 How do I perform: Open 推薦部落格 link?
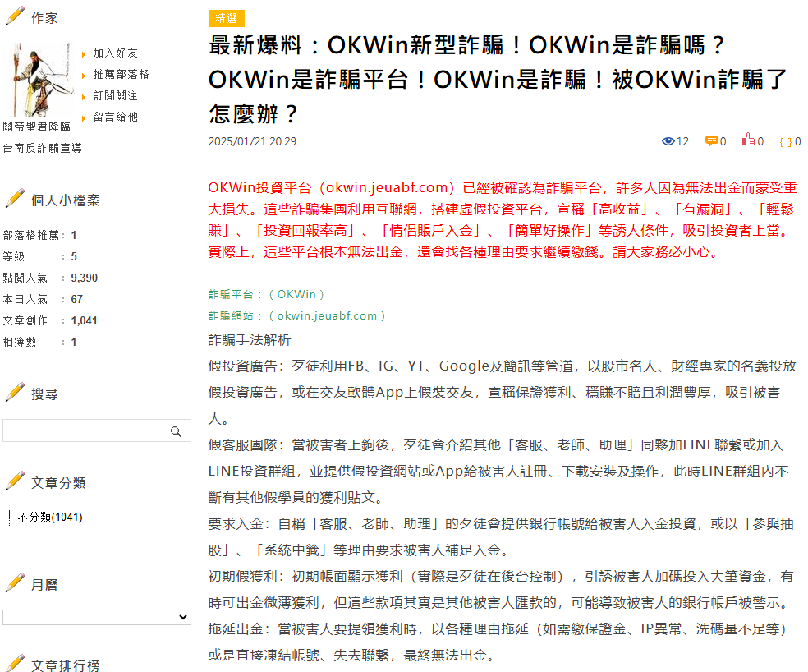(x=121, y=74)
